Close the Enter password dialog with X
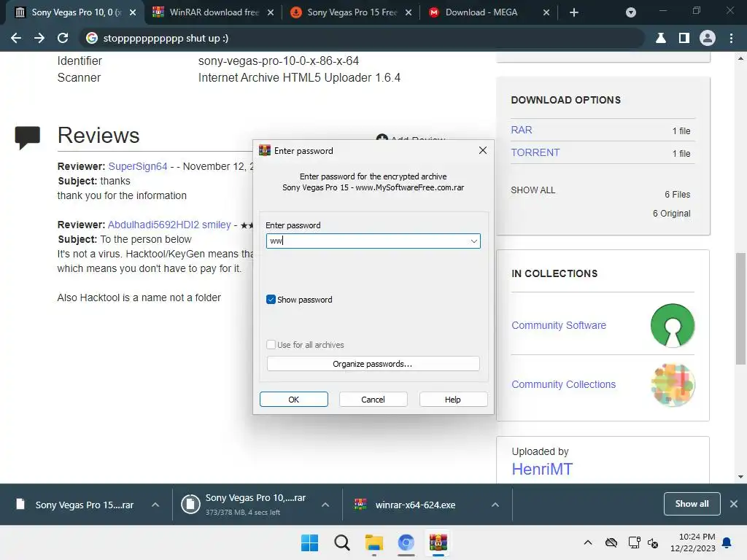The width and height of the screenshot is (747, 560). point(483,150)
